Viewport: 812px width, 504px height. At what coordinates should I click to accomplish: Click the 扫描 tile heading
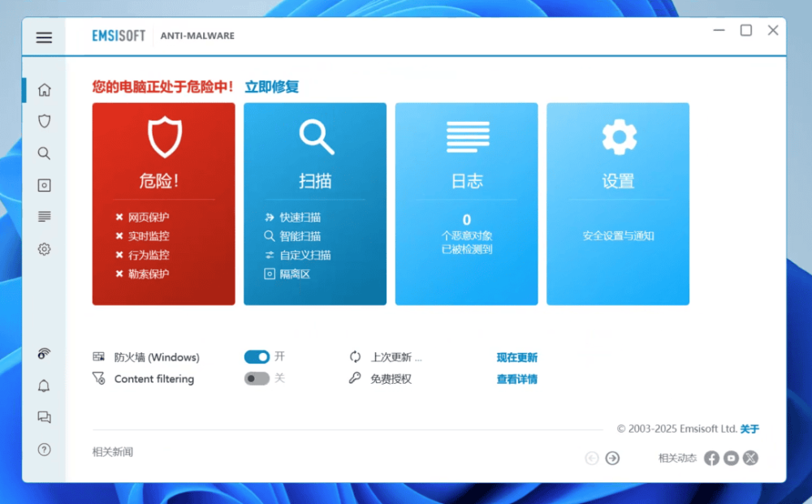point(315,181)
